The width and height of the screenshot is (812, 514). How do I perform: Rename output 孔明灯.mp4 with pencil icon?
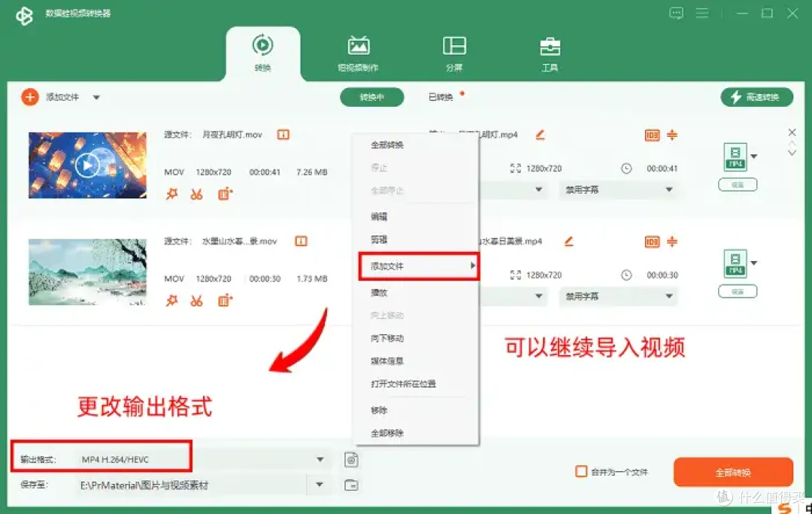540,135
